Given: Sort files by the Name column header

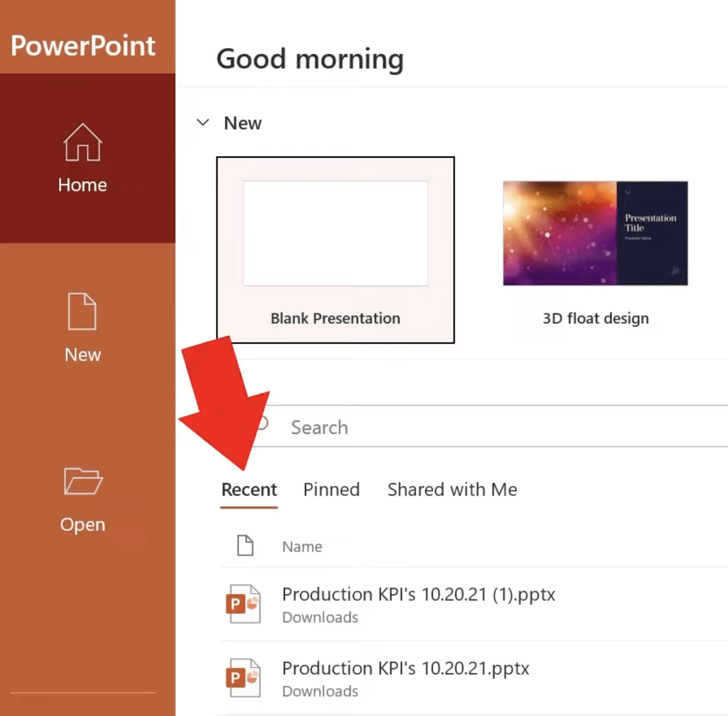Looking at the screenshot, I should [x=302, y=546].
